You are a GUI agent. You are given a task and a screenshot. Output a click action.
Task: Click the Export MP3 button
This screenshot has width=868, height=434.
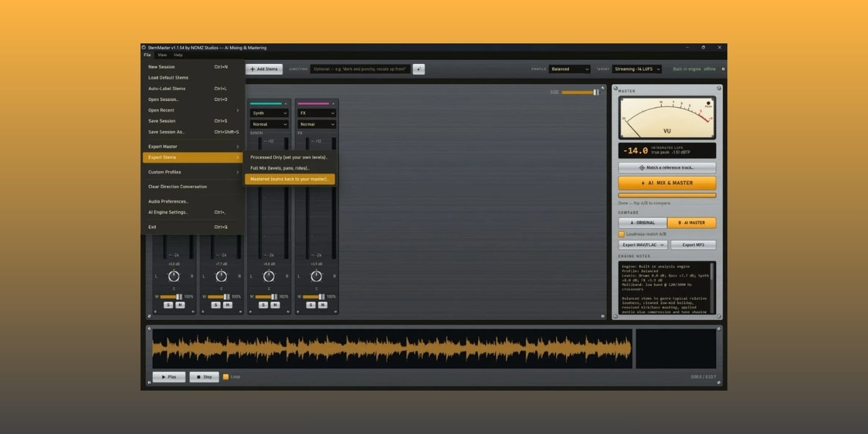pyautogui.click(x=693, y=245)
